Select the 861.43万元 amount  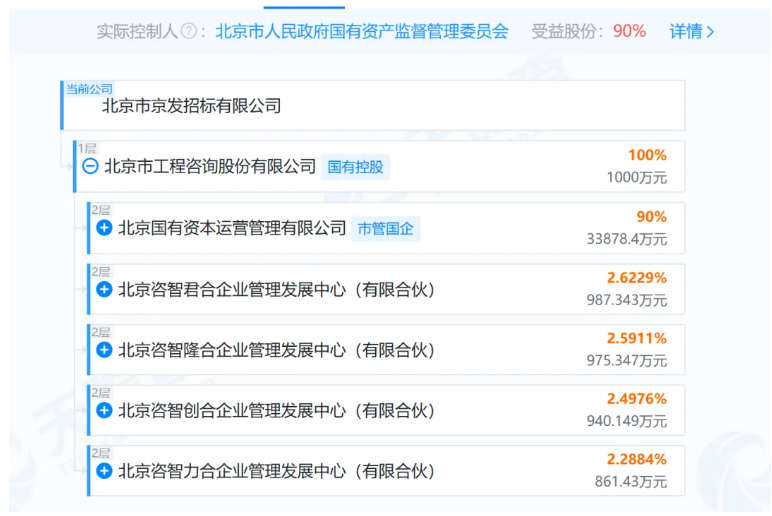[x=631, y=482]
